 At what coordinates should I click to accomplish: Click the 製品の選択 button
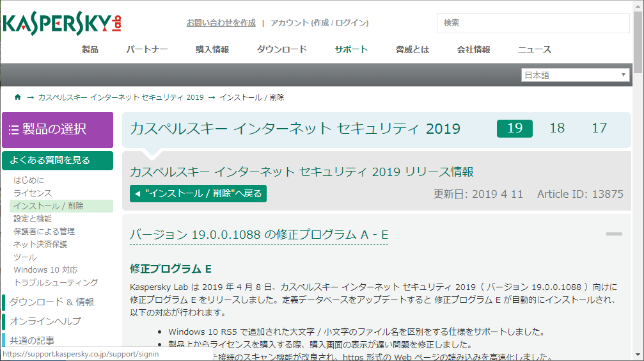pyautogui.click(x=58, y=129)
